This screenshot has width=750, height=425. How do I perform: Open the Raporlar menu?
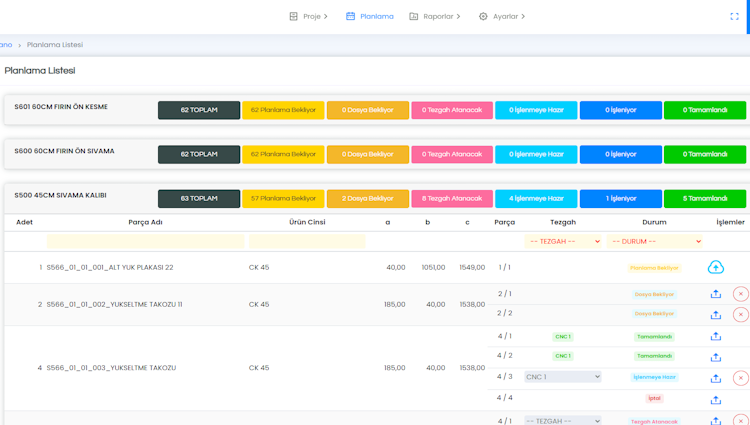(435, 16)
